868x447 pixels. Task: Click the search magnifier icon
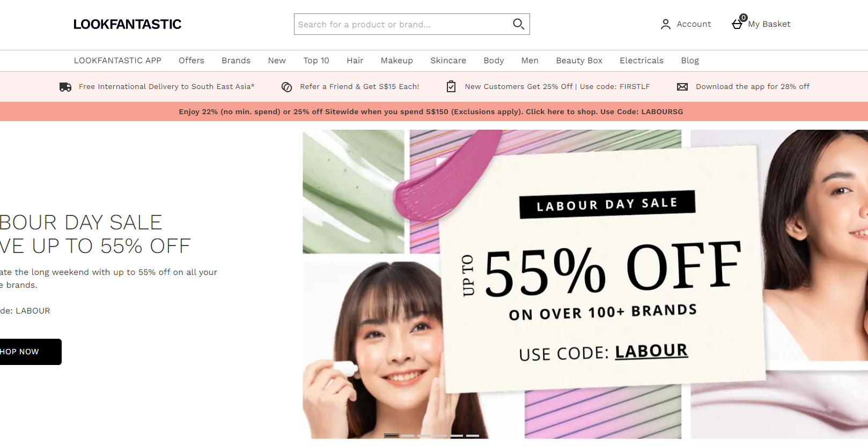click(x=518, y=24)
